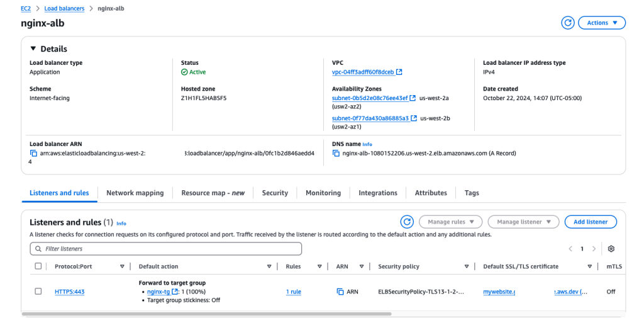Open external link icon for subnet-0b5d2e08c76ee43ef
The height and width of the screenshot is (335, 644).
coord(413,98)
